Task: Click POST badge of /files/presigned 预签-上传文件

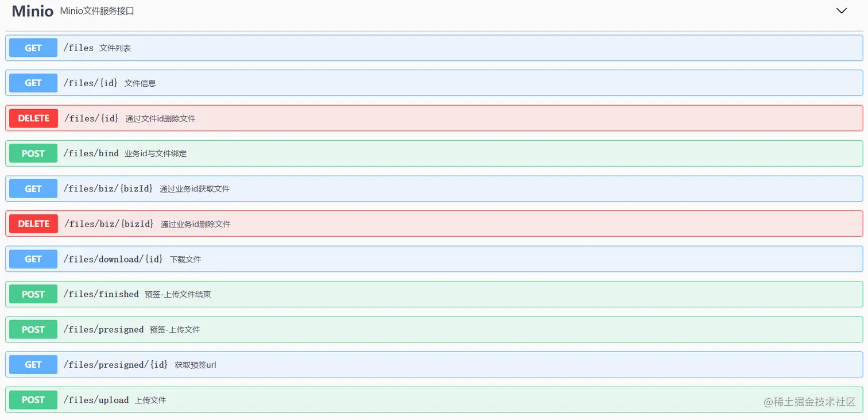Action: click(33, 329)
